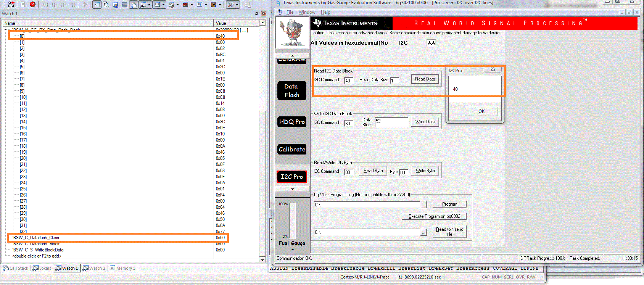644x285 pixels.
Task: Click the Data Block input field
Action: point(391,122)
